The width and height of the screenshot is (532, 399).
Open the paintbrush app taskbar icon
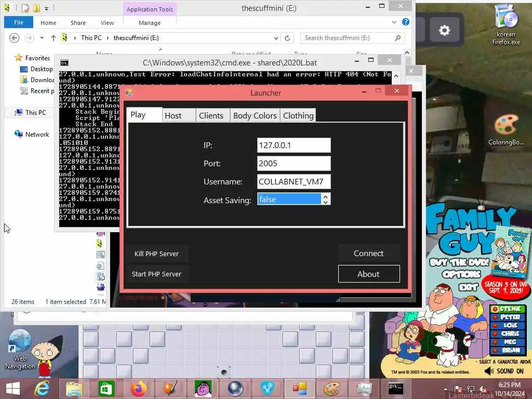click(x=170, y=389)
